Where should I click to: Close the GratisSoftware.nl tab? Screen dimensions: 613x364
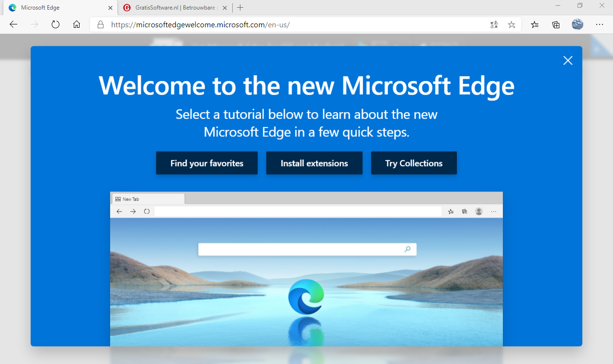pyautogui.click(x=225, y=8)
